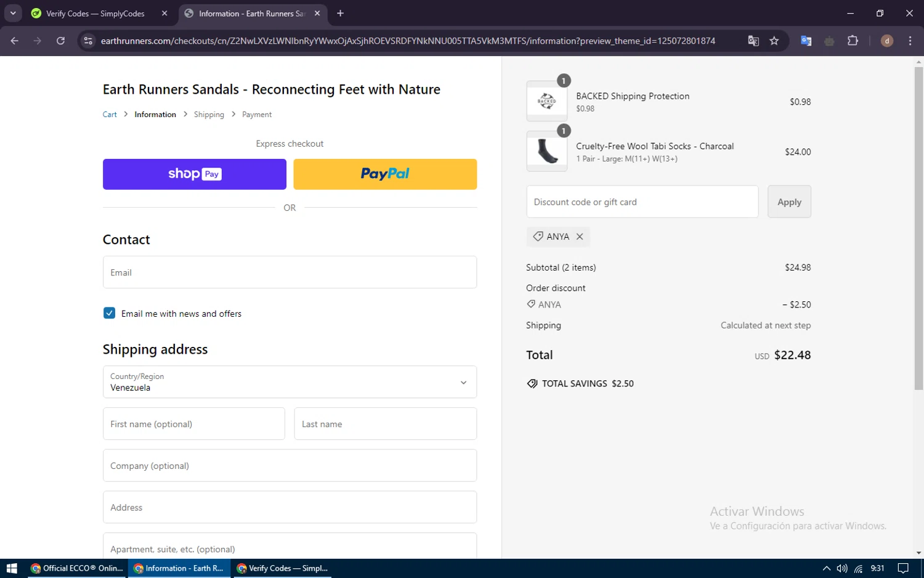The image size is (924, 578).
Task: Open site information icon in address bar
Action: pyautogui.click(x=88, y=41)
